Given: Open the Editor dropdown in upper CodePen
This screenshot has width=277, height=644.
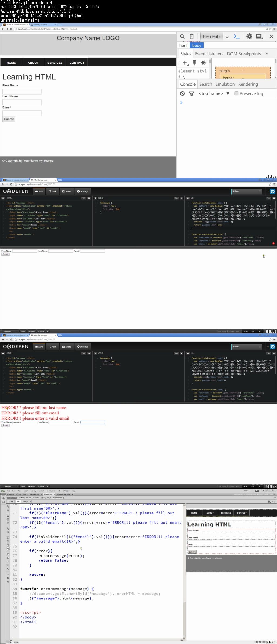Looking at the screenshot, I should click(247, 191).
